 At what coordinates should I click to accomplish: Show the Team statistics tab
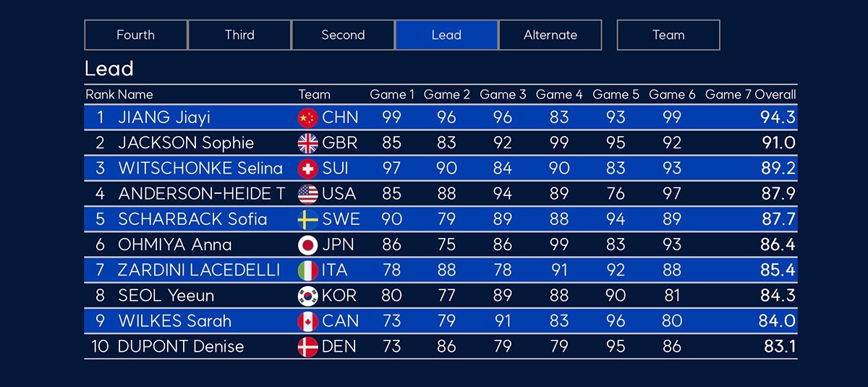click(668, 35)
